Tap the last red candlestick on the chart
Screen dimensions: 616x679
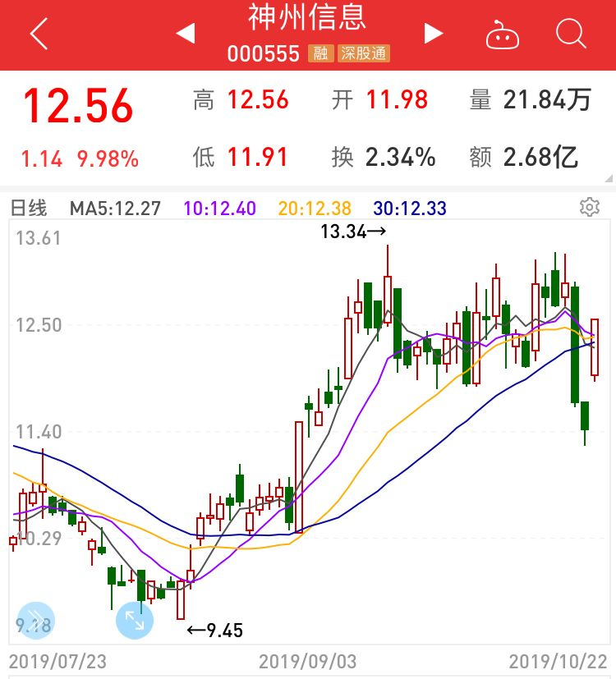click(595, 348)
